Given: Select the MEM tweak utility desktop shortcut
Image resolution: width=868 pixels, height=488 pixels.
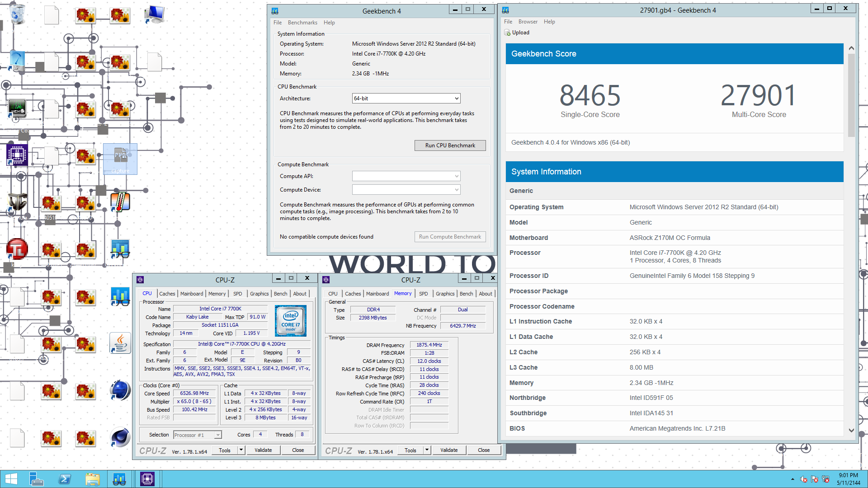Looking at the screenshot, I should click(17, 108).
